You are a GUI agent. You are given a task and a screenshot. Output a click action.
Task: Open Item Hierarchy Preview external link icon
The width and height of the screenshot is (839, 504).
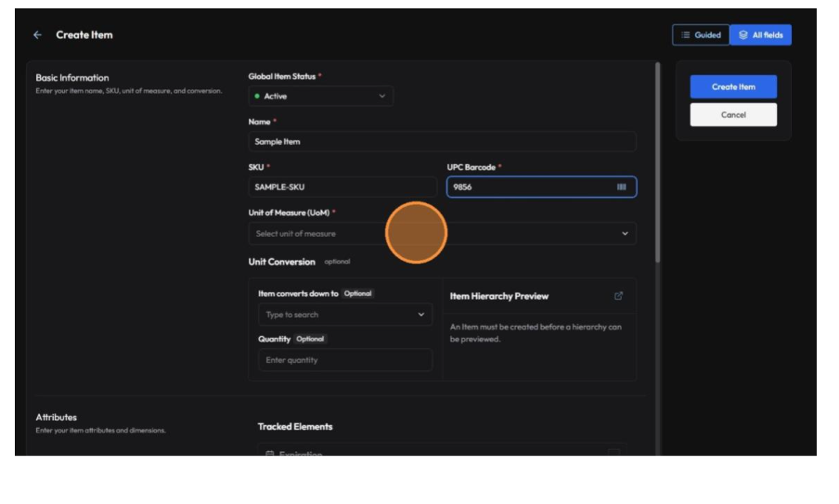618,296
